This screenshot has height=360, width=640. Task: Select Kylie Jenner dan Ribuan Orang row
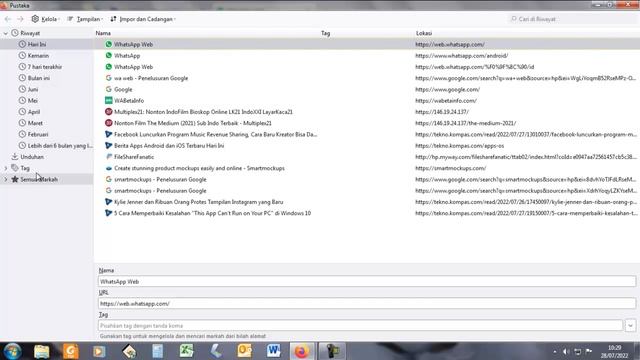[367, 202]
